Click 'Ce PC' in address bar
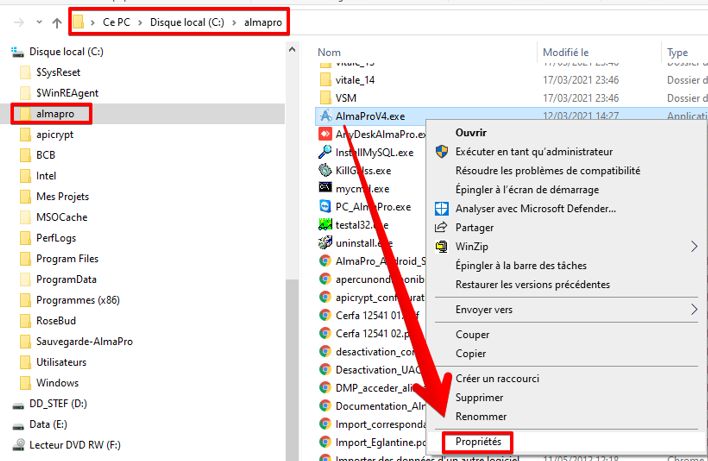708x461 pixels. pyautogui.click(x=116, y=22)
